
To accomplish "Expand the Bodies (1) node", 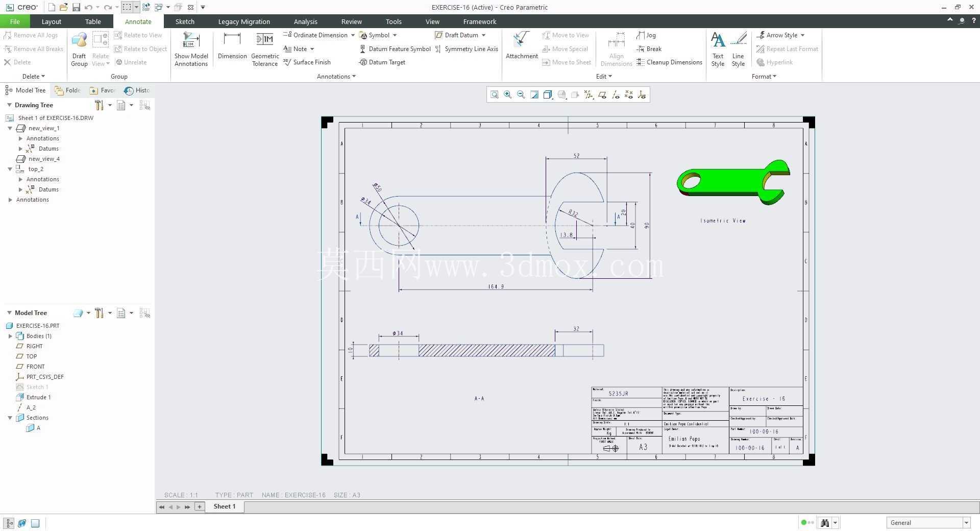I will (x=10, y=336).
